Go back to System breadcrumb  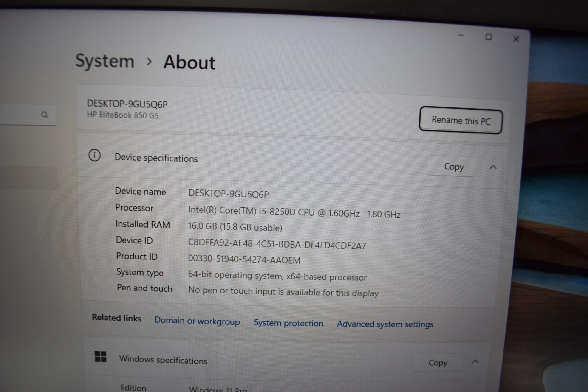point(105,61)
